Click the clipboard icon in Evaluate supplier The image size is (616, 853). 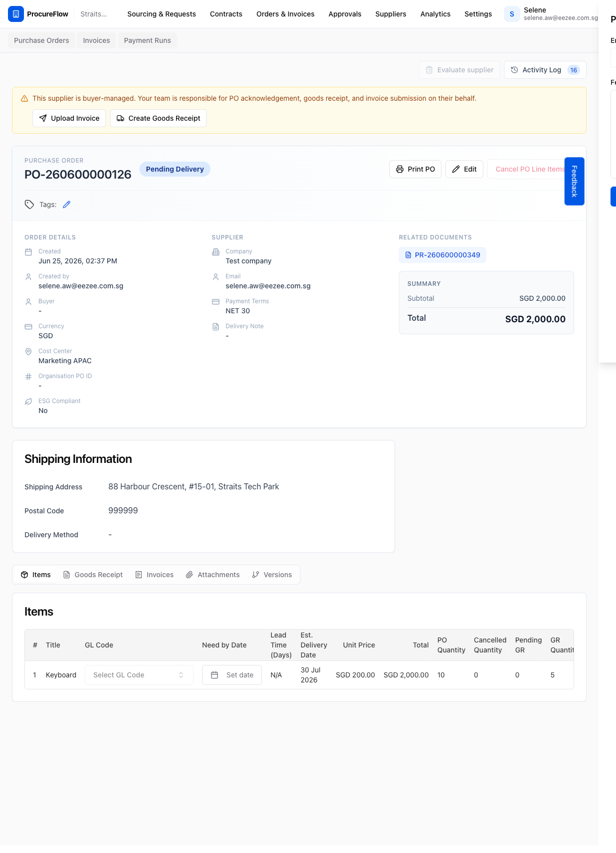pyautogui.click(x=429, y=70)
